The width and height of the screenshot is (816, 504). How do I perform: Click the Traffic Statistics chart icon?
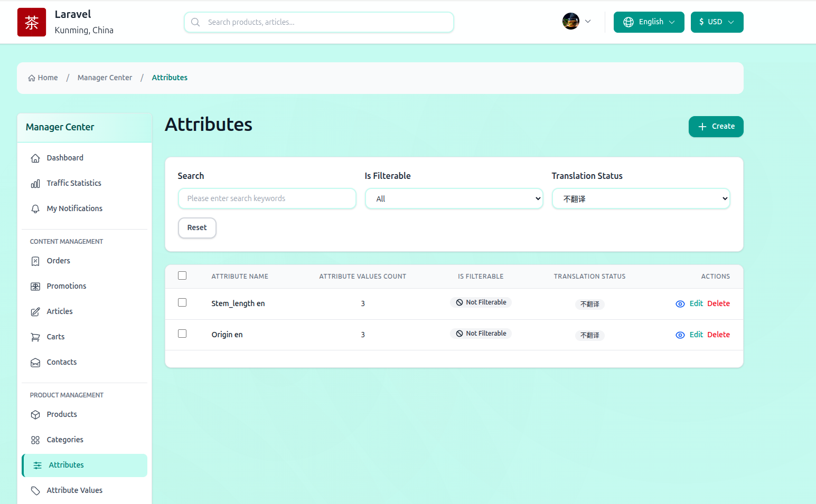(35, 184)
